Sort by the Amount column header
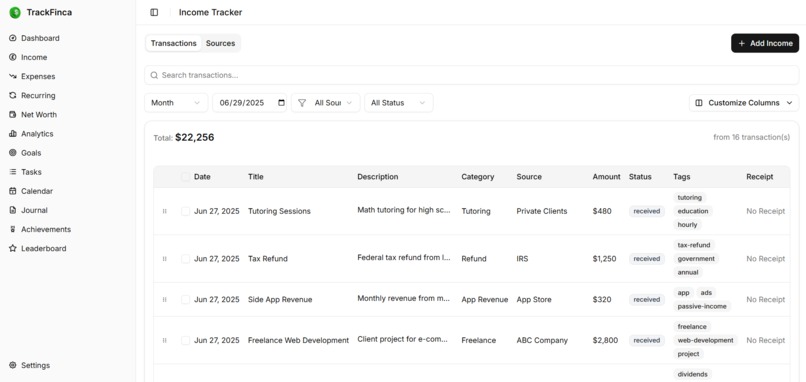Image resolution: width=806 pixels, height=382 pixels. pos(607,177)
